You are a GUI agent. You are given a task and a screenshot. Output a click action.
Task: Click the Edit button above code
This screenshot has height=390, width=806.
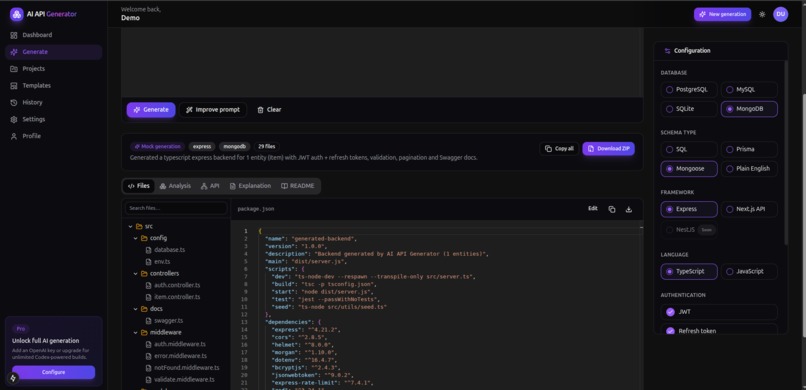pos(593,209)
